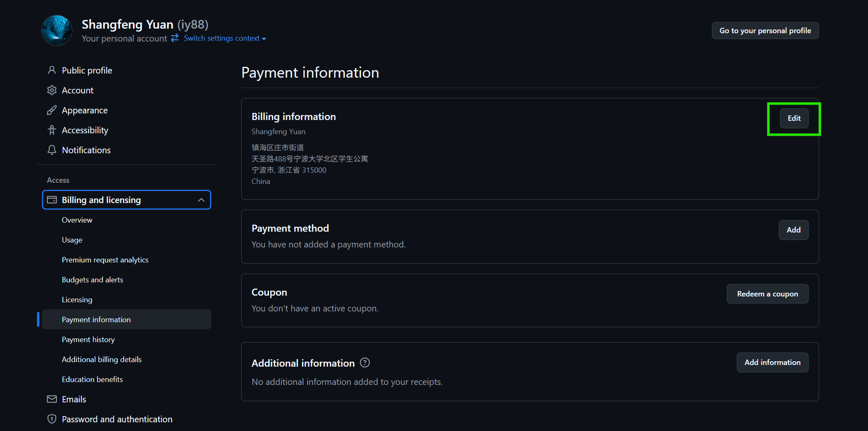This screenshot has height=431, width=868.
Task: Click the Account gear icon
Action: click(x=52, y=90)
